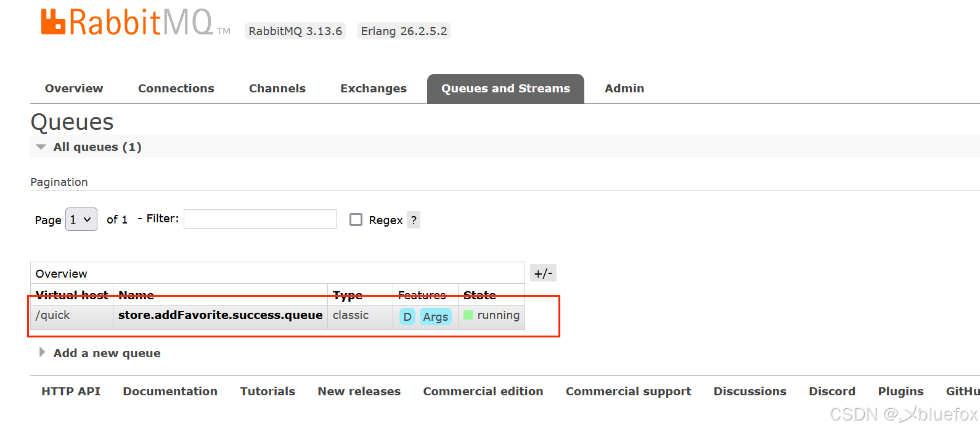Image resolution: width=980 pixels, height=431 pixels.
Task: Open the Commercial support footer link
Action: [x=629, y=391]
